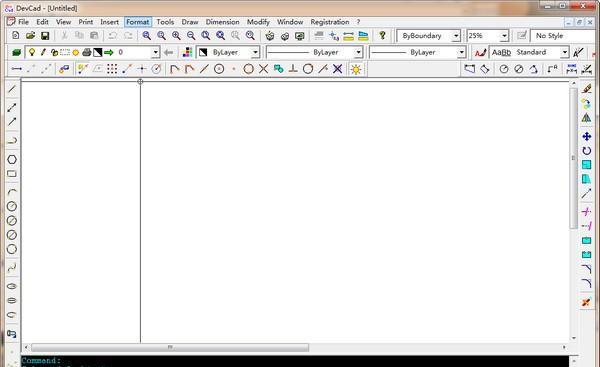The image size is (600, 367).
Task: Open the Format menu
Action: (138, 22)
